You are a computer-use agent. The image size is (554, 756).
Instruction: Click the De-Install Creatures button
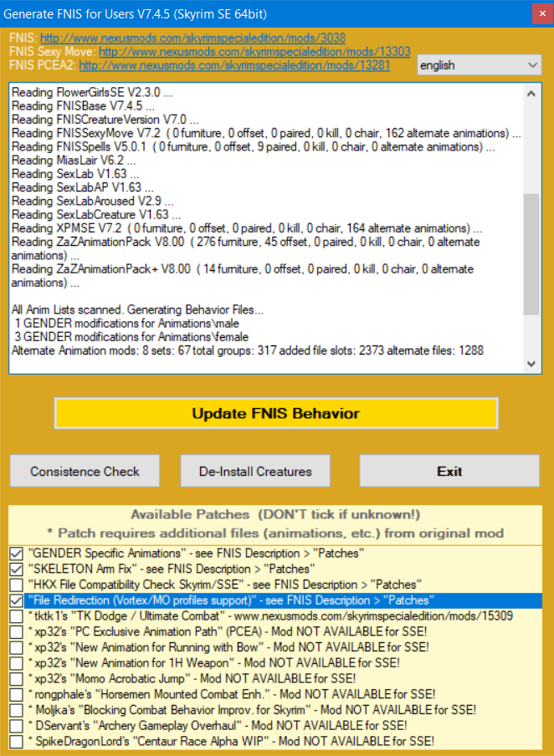point(255,471)
